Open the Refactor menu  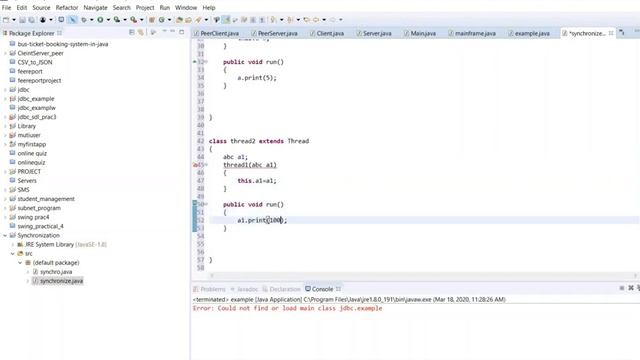coord(67,7)
